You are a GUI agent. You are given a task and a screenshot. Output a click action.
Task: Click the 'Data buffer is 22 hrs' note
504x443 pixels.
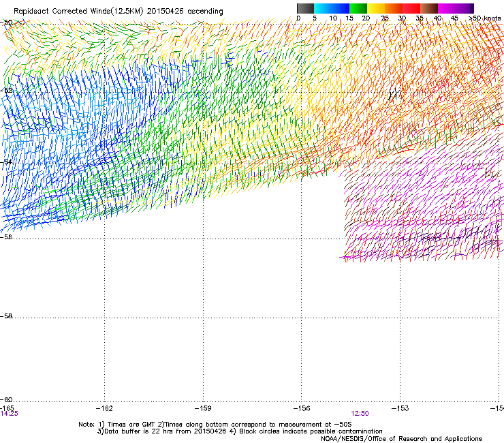pos(240,431)
